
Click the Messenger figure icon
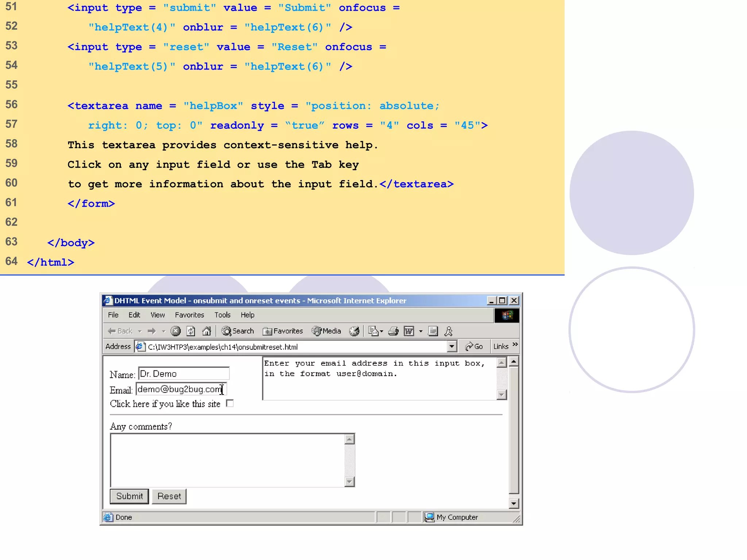coord(449,331)
